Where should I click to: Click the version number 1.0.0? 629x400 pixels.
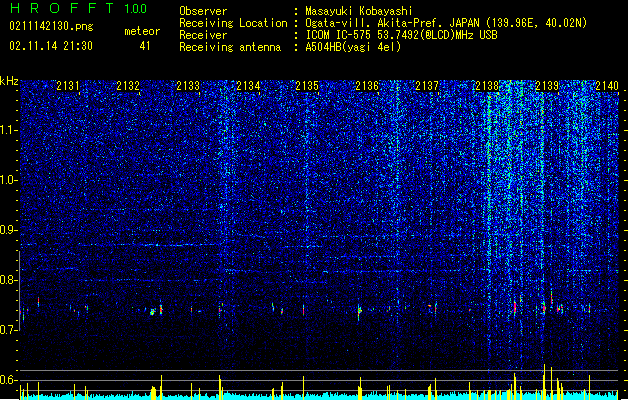[135, 9]
